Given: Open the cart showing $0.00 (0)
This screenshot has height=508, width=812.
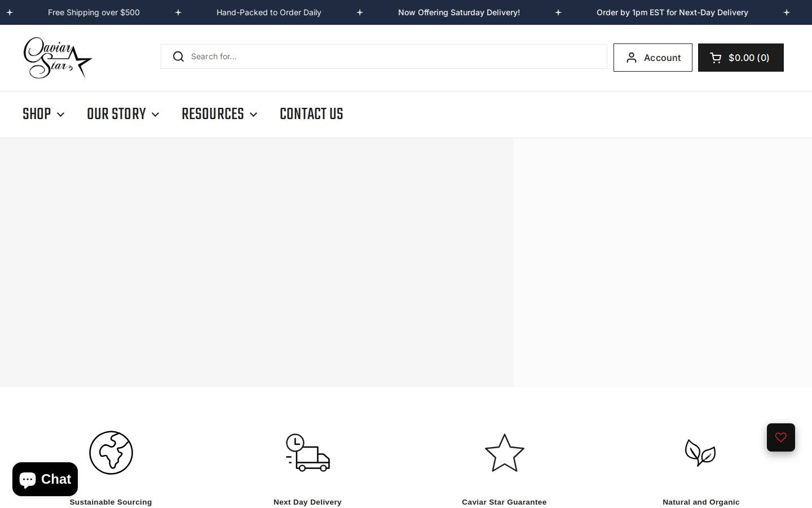Looking at the screenshot, I should click(x=741, y=58).
